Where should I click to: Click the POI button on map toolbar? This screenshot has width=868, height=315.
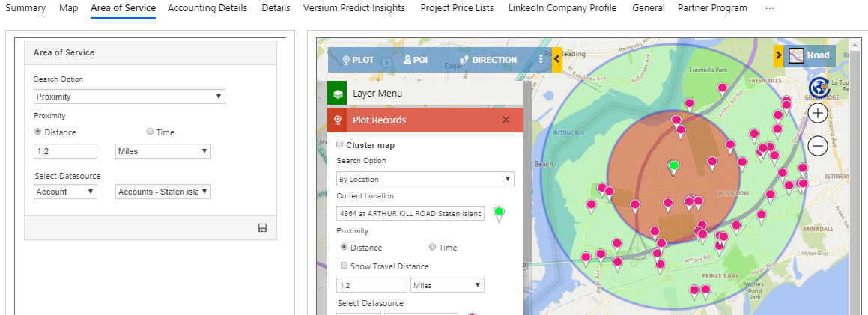[x=416, y=60]
